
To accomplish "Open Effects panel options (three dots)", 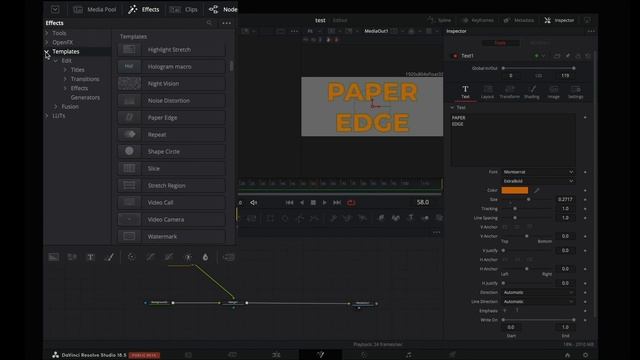I will [227, 23].
